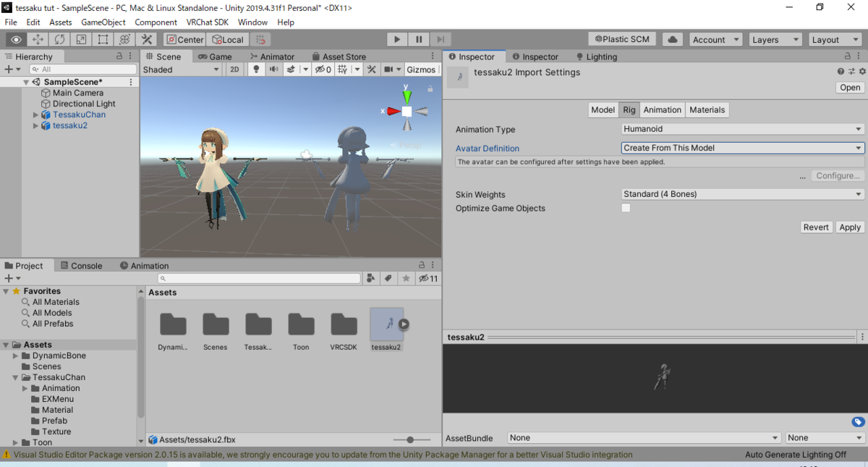Open AssetBundle name dropdown

pyautogui.click(x=644, y=438)
